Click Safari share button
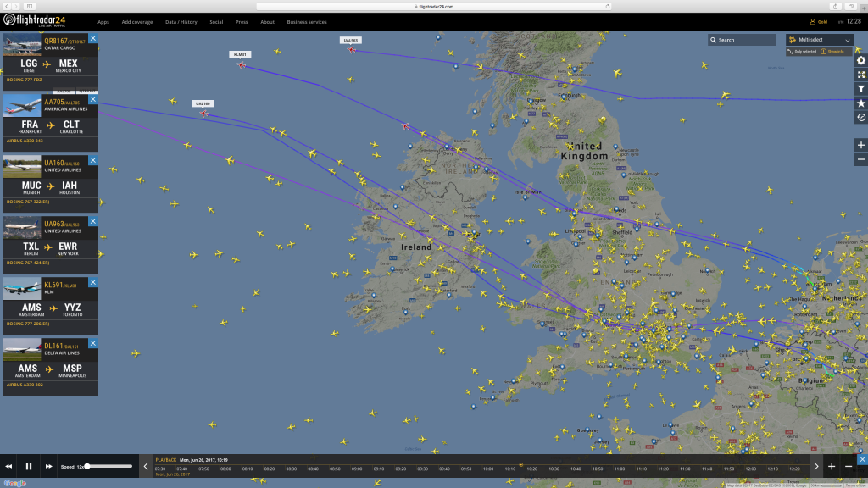The image size is (868, 488). coord(835,6)
